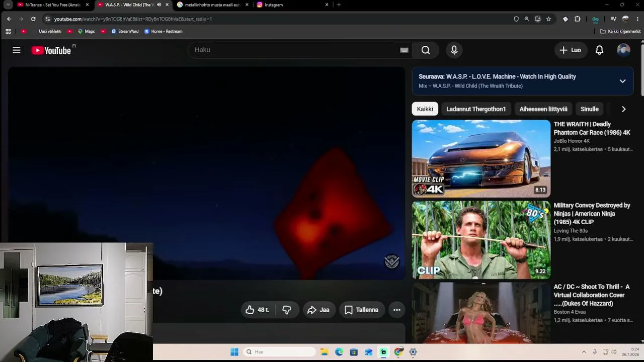Click the JoBlo Horror 4K channel name

pos(572,141)
